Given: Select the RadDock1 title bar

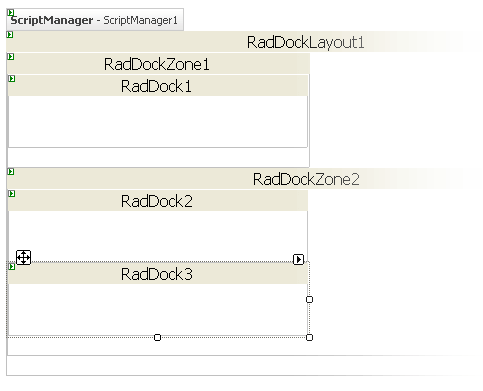Looking at the screenshot, I should coord(158,86).
